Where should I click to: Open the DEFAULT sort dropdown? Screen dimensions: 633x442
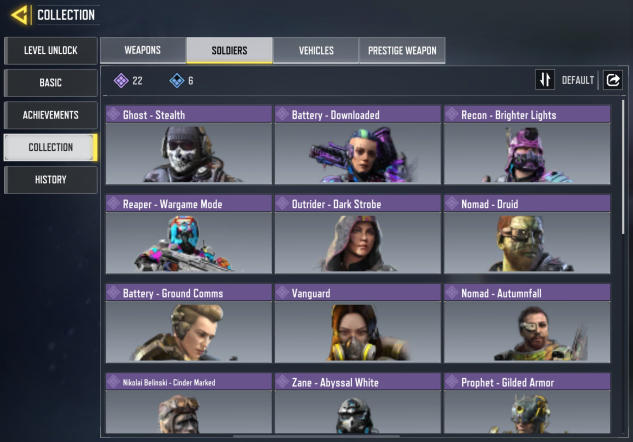[x=578, y=80]
